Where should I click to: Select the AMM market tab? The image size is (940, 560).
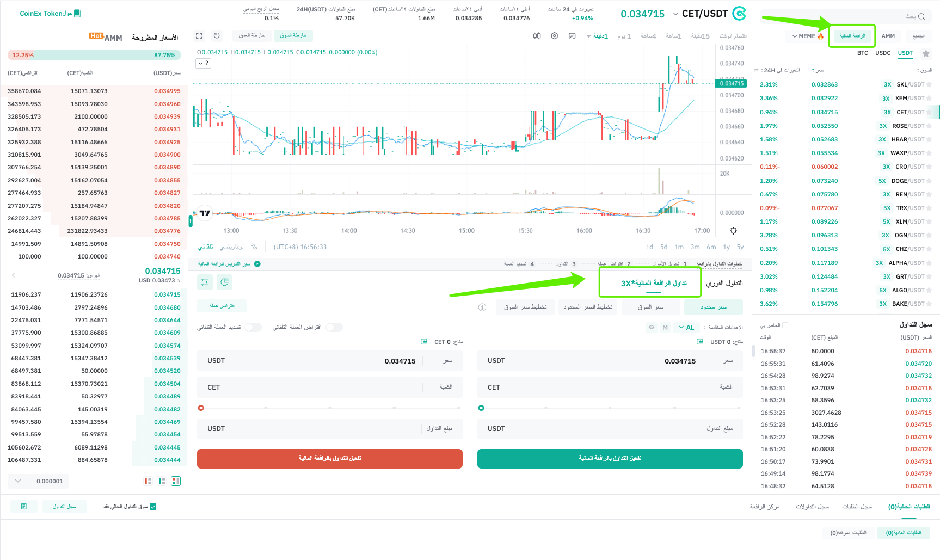tap(888, 36)
